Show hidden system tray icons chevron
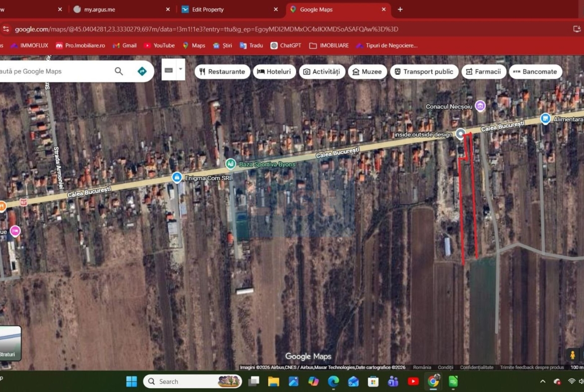Screen dimensions: 584x392 click(x=543, y=382)
